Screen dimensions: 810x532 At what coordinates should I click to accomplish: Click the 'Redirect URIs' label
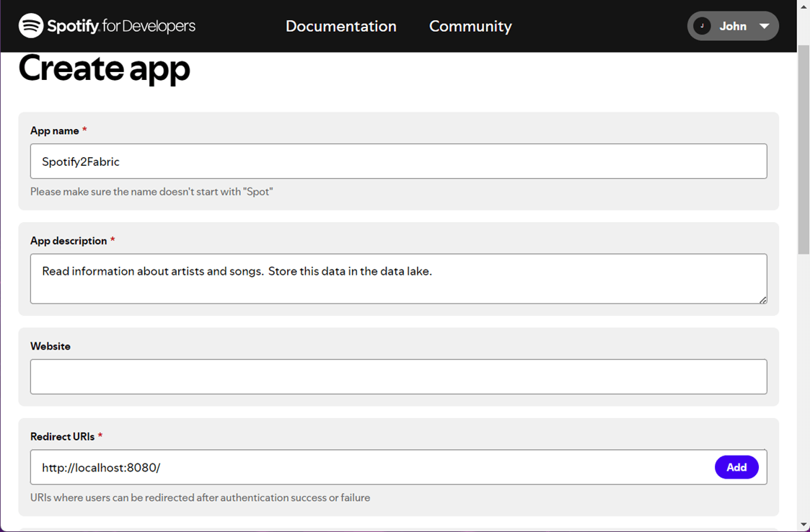click(63, 436)
